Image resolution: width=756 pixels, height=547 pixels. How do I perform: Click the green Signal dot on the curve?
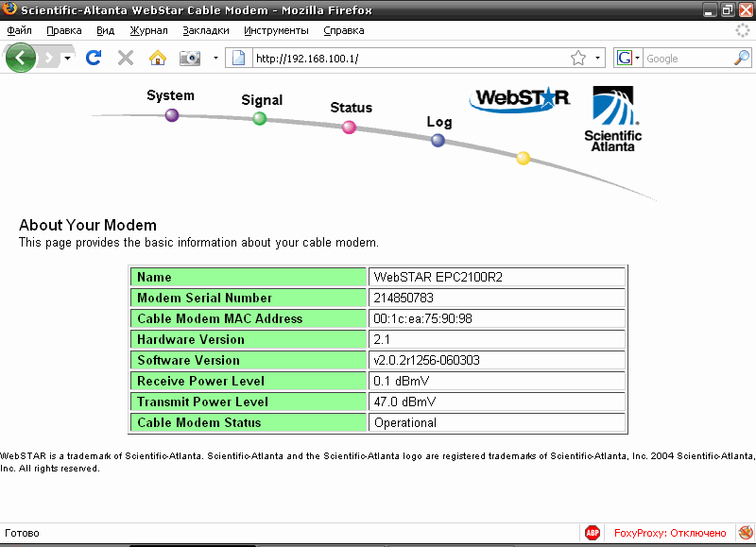tap(259, 118)
